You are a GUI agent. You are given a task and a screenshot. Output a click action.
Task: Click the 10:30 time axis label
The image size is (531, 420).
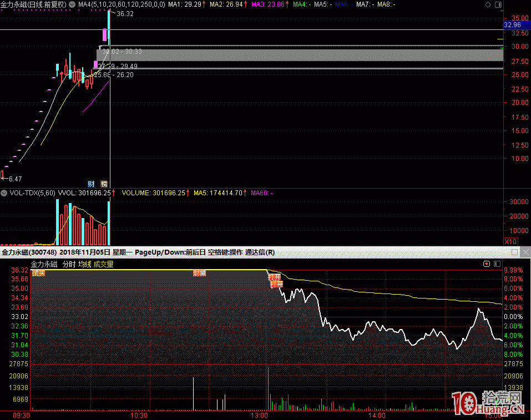139,415
